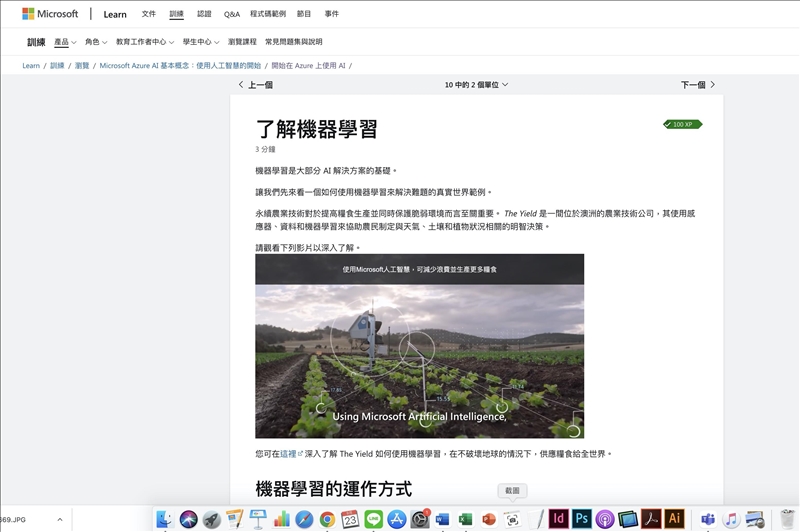Click the Microsoft logo
Screen dimensions: 800x532
click(50, 14)
